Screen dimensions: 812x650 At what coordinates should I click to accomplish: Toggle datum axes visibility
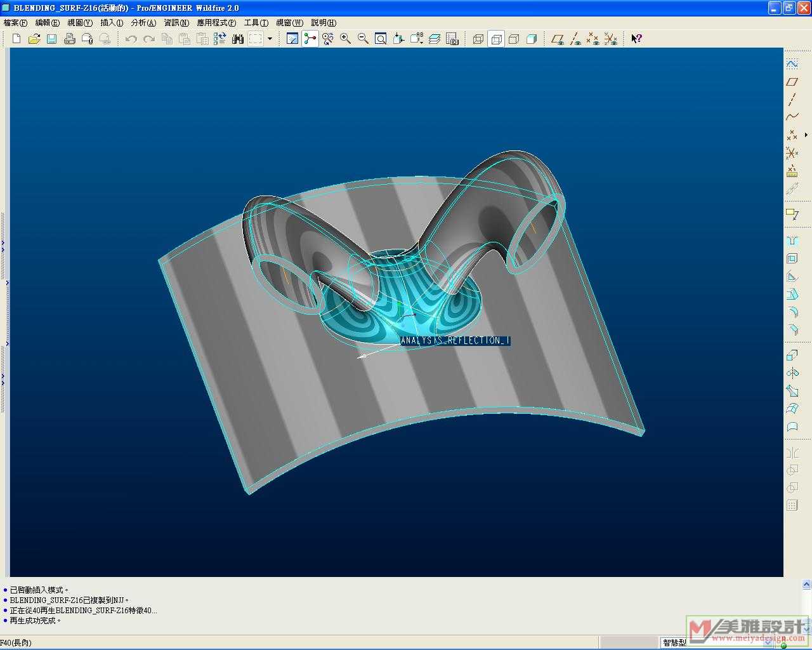pyautogui.click(x=575, y=39)
